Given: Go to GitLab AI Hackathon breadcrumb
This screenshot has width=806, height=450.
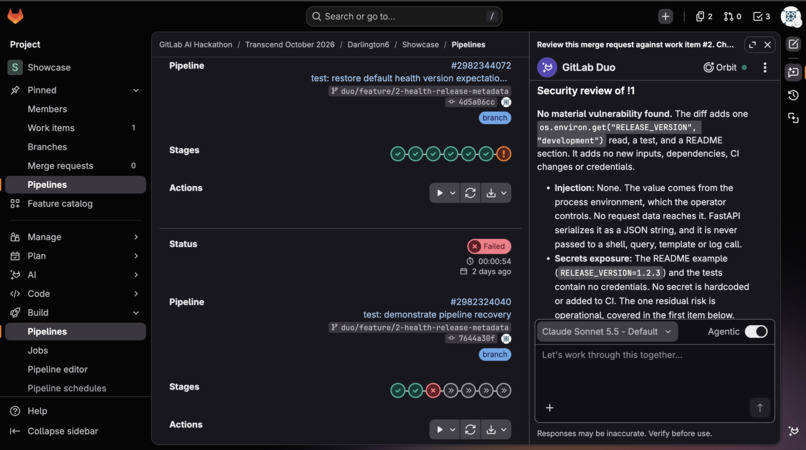Looking at the screenshot, I should (195, 45).
